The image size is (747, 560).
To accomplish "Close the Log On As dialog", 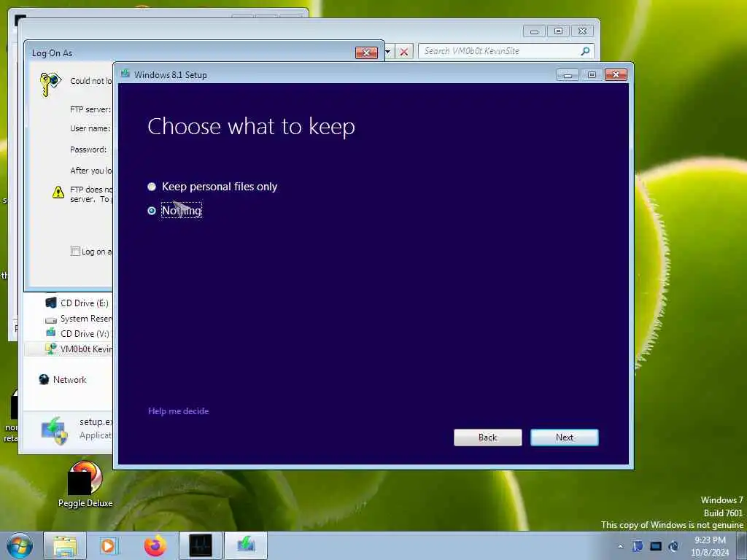I will click(x=366, y=52).
